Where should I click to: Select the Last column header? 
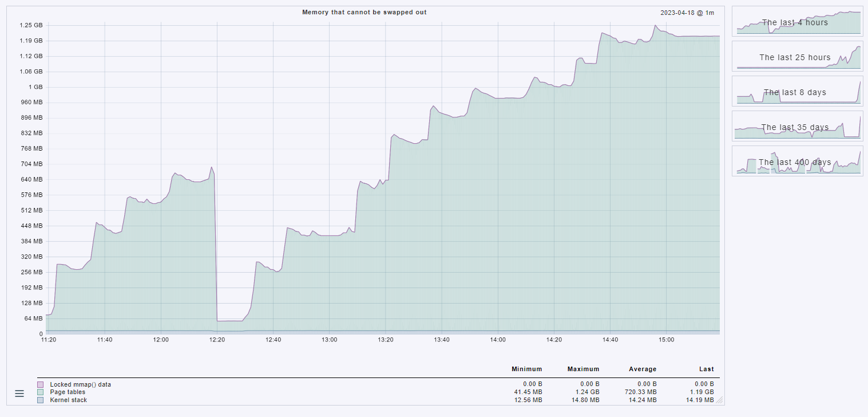706,369
